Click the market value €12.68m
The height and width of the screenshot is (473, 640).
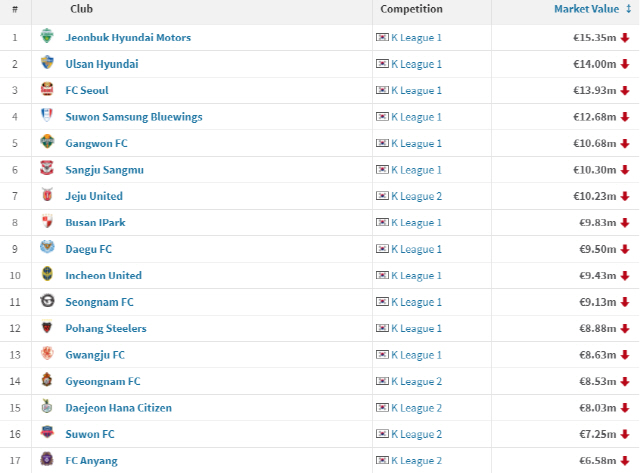coord(594,117)
